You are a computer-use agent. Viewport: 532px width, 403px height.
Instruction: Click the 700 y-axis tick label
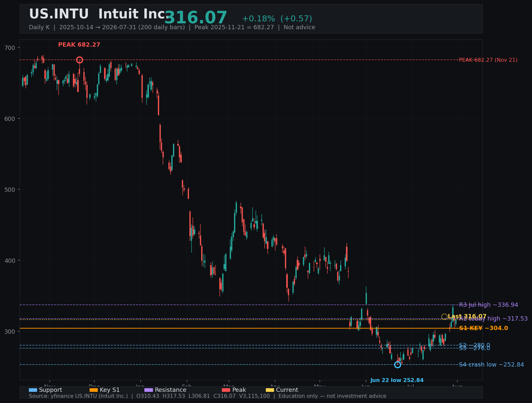pos(10,48)
